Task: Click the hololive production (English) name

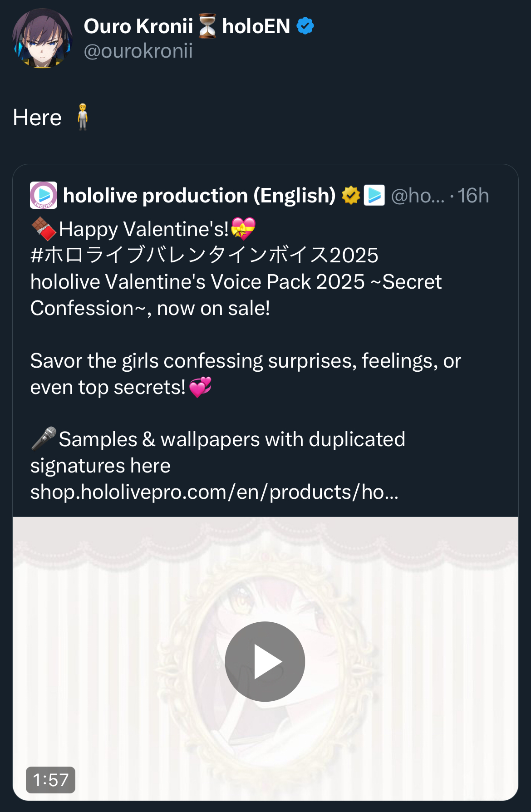Action: [199, 196]
